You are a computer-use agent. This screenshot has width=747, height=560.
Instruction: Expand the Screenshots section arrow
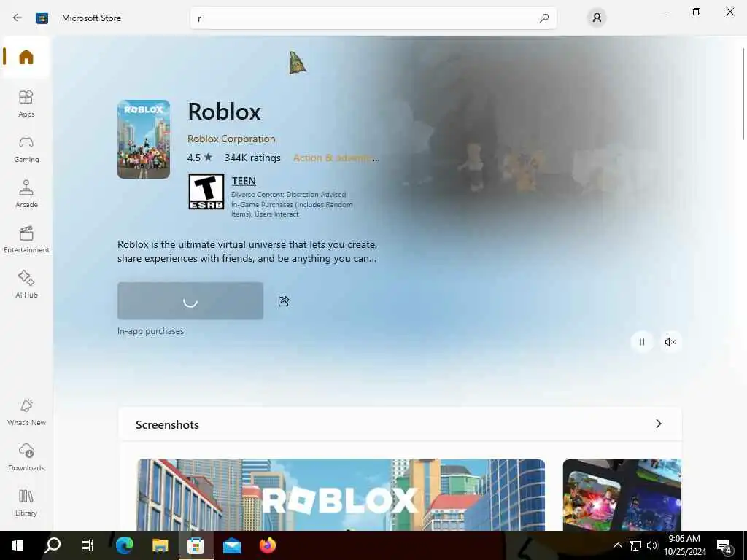(659, 424)
